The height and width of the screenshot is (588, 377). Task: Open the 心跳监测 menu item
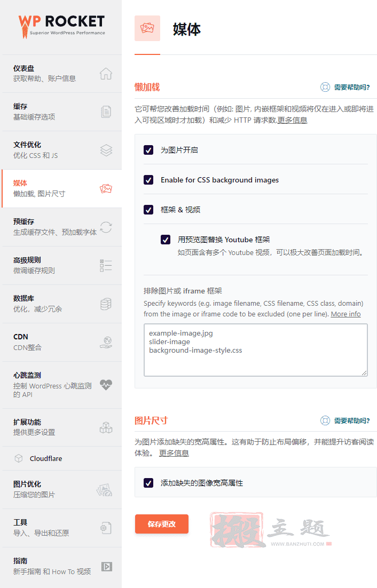pyautogui.click(x=62, y=385)
